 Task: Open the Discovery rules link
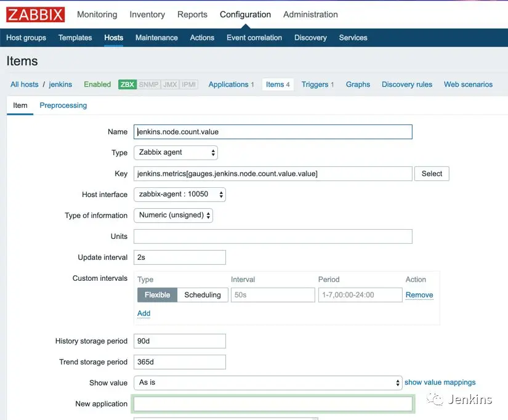tap(407, 84)
